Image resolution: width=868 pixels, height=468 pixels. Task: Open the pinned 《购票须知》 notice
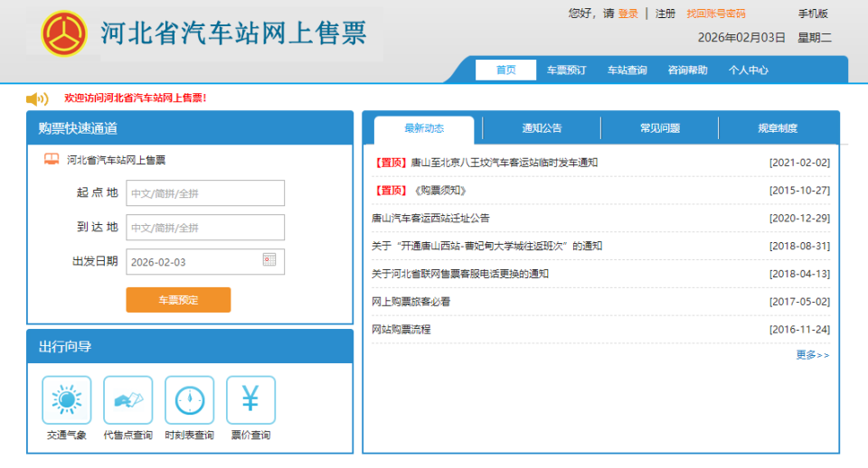[x=440, y=191]
